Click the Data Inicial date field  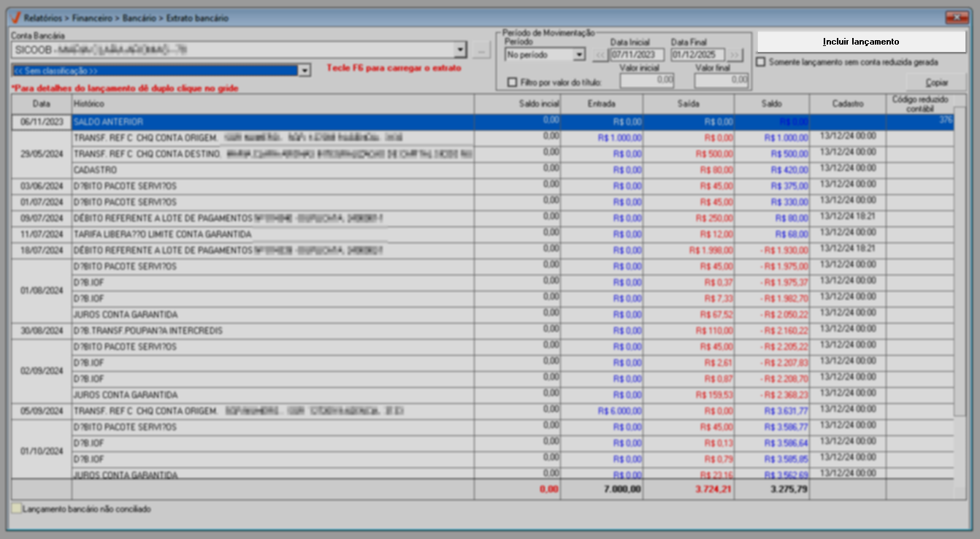(x=637, y=55)
